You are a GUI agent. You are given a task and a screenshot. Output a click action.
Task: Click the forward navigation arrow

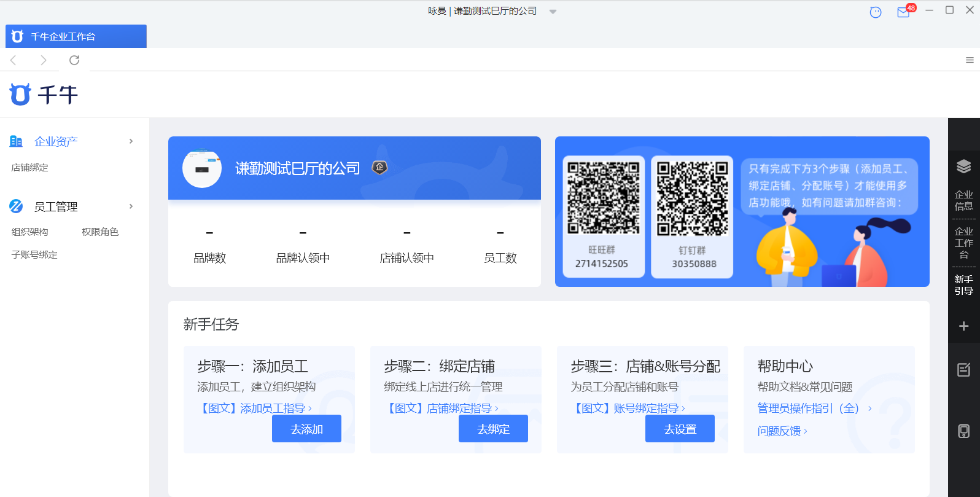pos(43,60)
